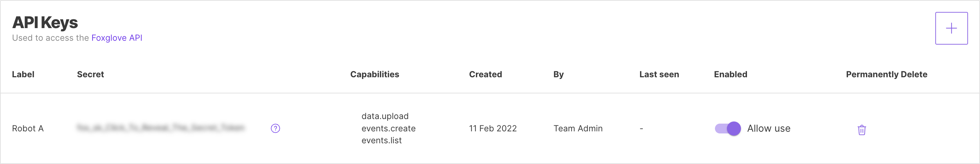Click the events.create capability

coord(388,128)
